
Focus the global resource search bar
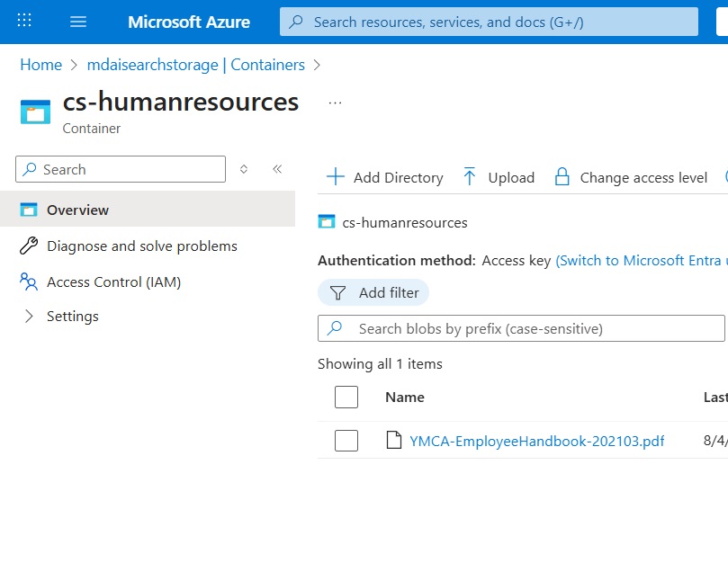tap(489, 22)
